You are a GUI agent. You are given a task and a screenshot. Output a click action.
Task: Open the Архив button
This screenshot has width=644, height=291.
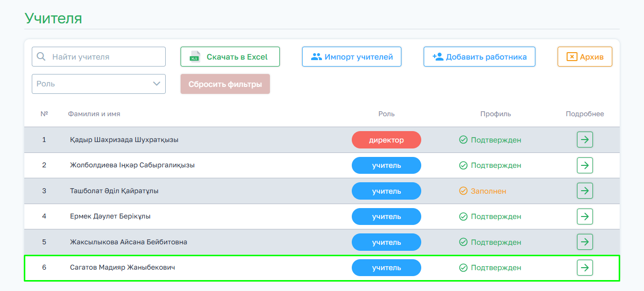pos(585,57)
